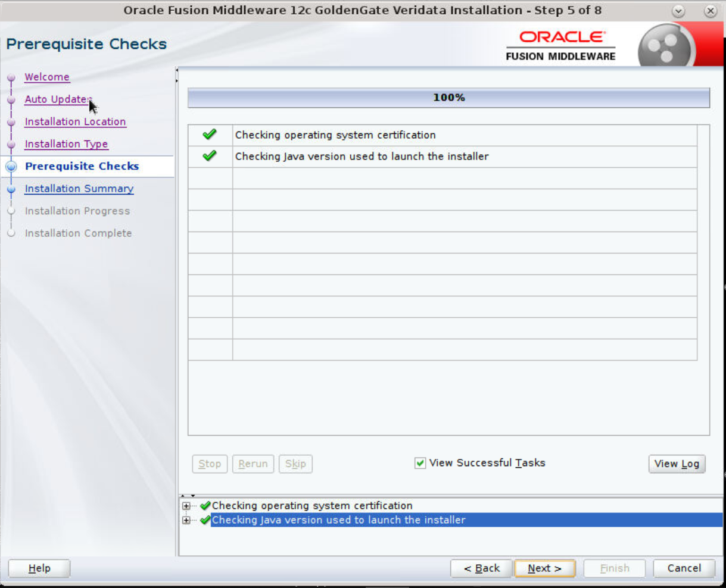Click the table row 'Checking Java version used to launch the installer'
Image resolution: width=726 pixels, height=588 pixels.
pyautogui.click(x=443, y=157)
